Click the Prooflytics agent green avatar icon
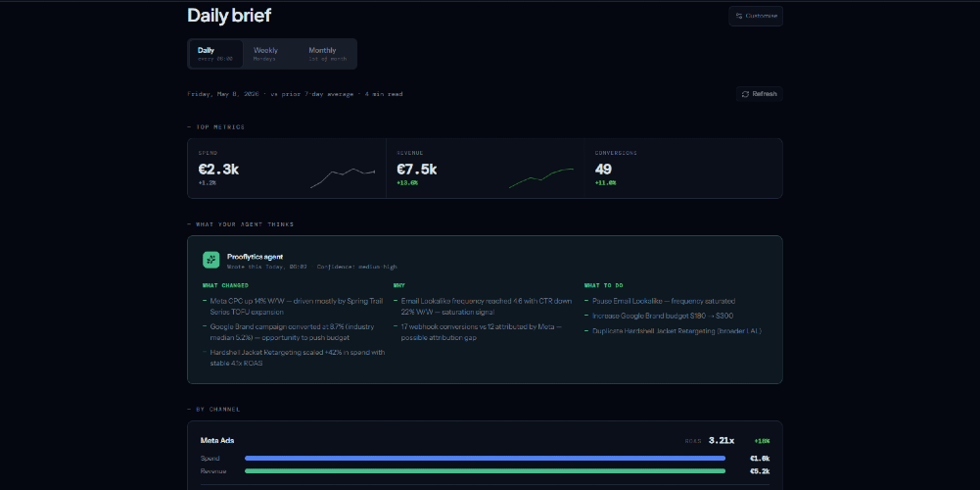The image size is (980, 490). click(x=210, y=260)
